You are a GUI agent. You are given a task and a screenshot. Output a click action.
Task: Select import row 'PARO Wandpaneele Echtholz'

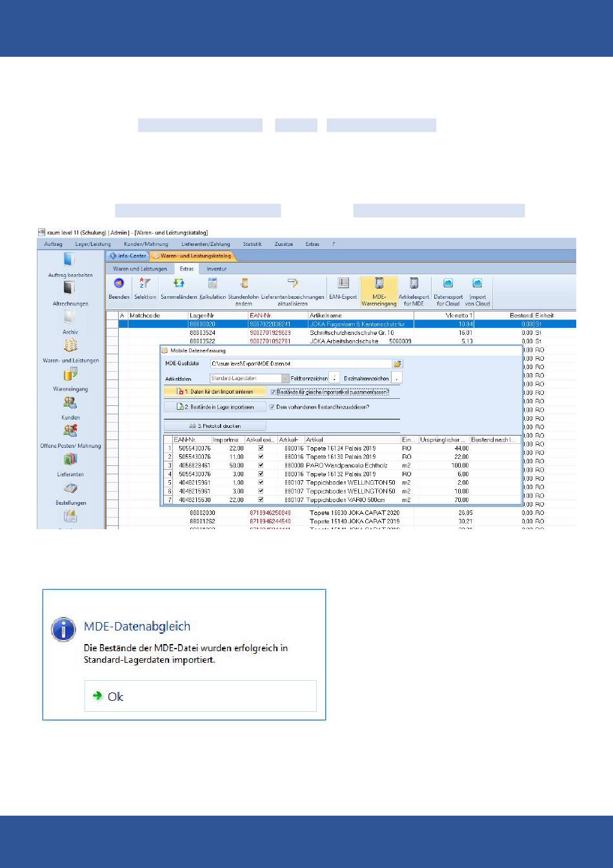pyautogui.click(x=343, y=465)
